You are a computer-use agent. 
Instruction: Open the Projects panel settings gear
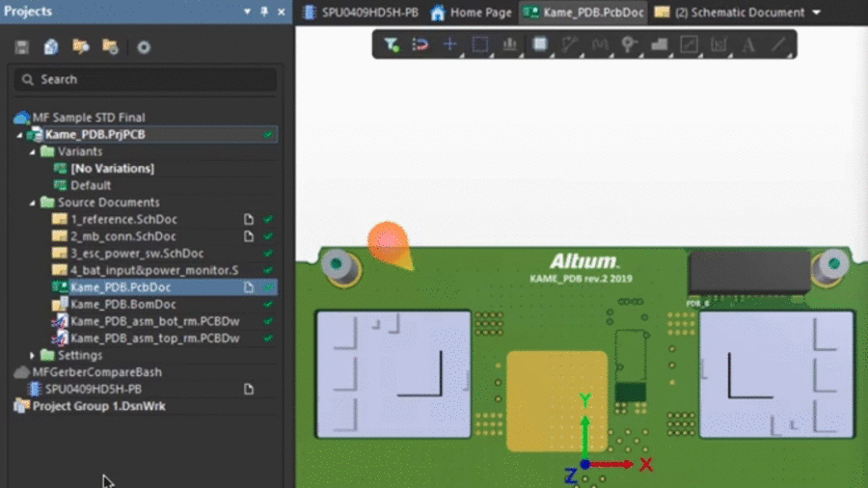point(144,47)
